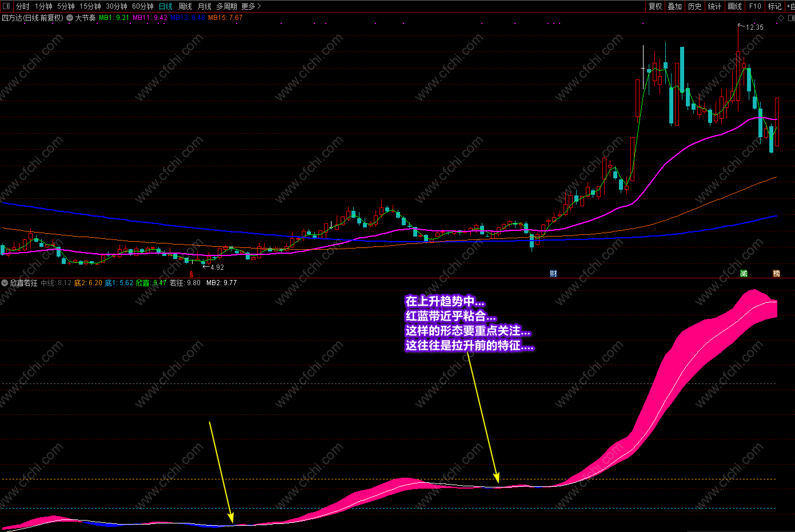Click the 榜 leaderboard event marker
The image size is (795, 532).
tap(776, 274)
